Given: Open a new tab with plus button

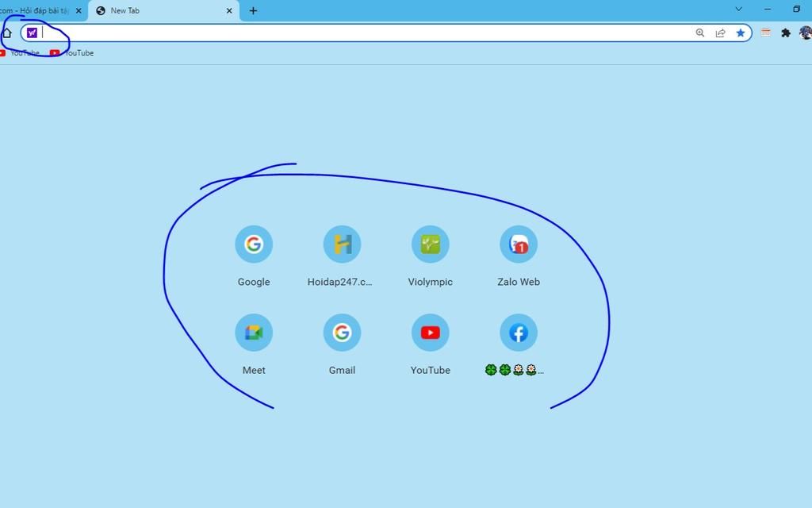Looking at the screenshot, I should tap(253, 11).
